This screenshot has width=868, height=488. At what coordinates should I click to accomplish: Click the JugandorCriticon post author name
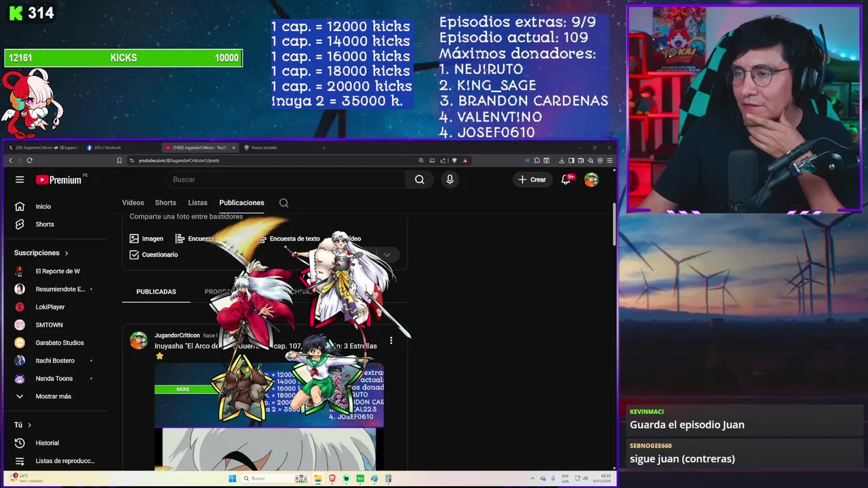pyautogui.click(x=177, y=335)
